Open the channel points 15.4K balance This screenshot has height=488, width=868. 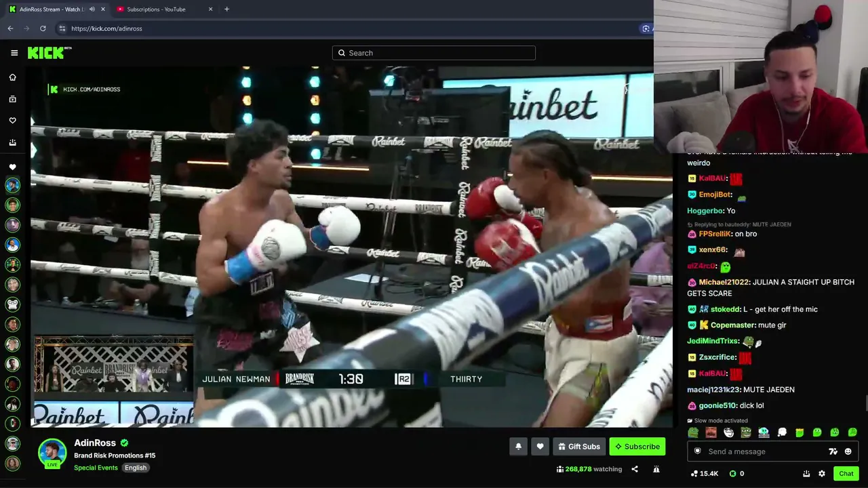tap(705, 474)
